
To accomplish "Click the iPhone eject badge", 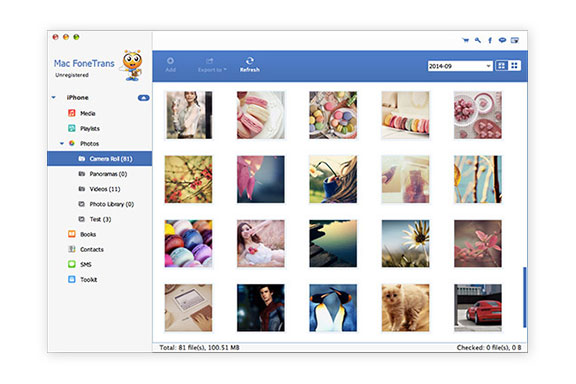I will [143, 97].
